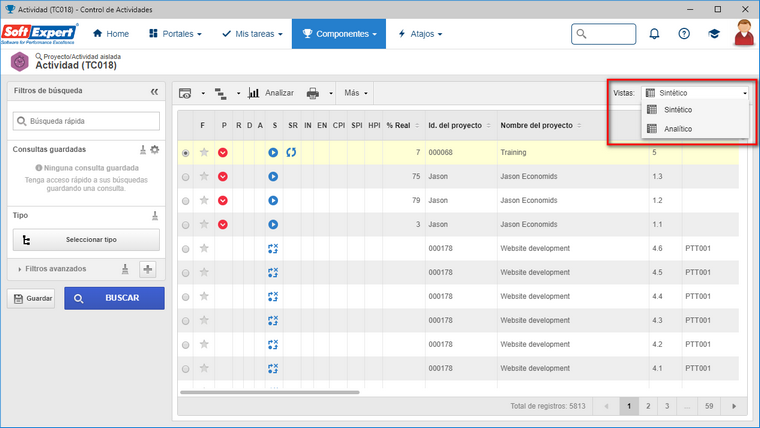Viewport: 760px width, 428px height.
Task: Open the Componentes menu
Action: click(x=339, y=34)
